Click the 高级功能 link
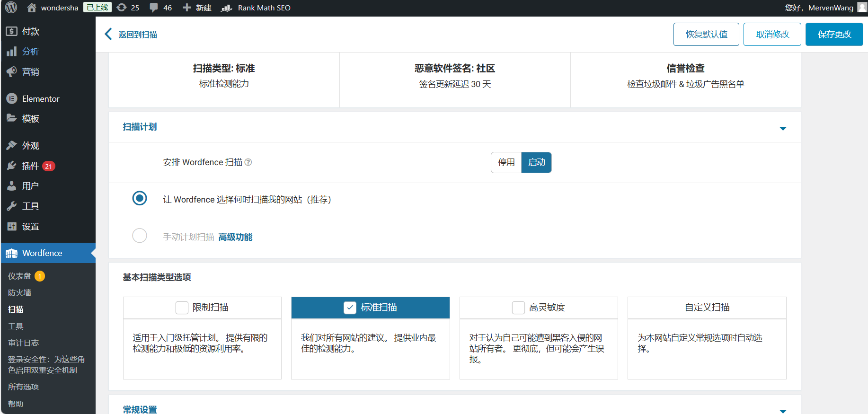Image resolution: width=868 pixels, height=414 pixels. coord(236,237)
